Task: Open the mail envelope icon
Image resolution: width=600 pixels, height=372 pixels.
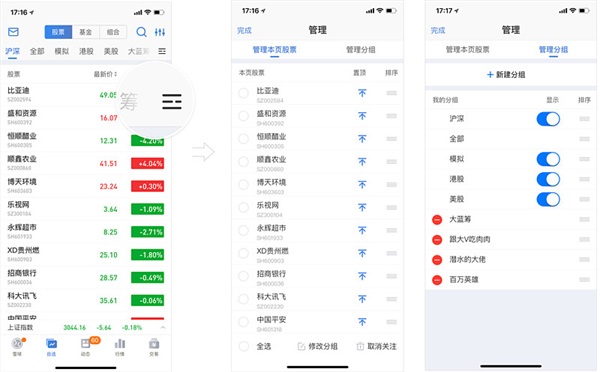Action: [x=13, y=32]
